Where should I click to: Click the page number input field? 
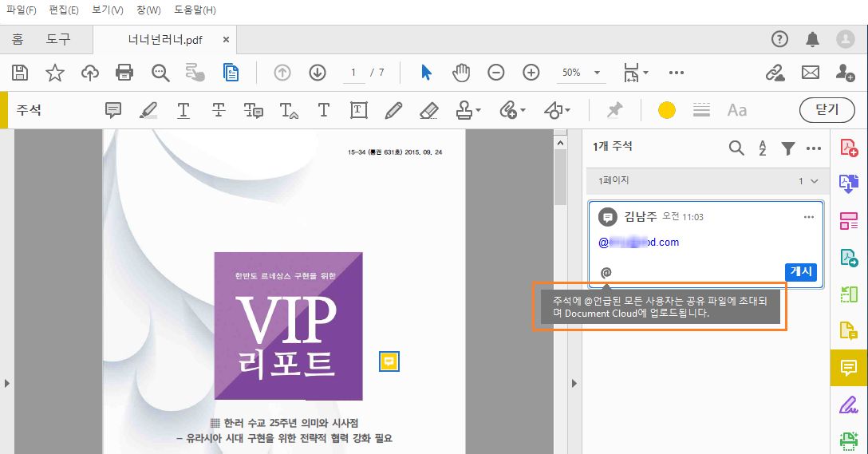[353, 73]
